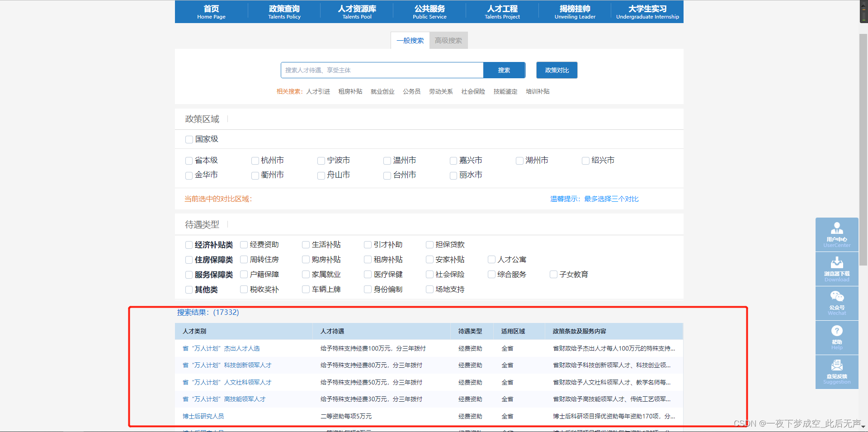Click the 劳动关系 related search link

(x=441, y=91)
